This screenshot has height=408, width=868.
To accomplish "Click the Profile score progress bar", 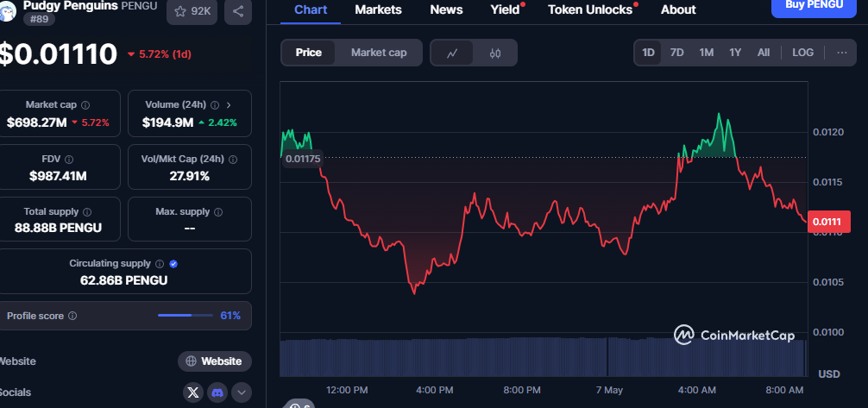I will point(186,316).
